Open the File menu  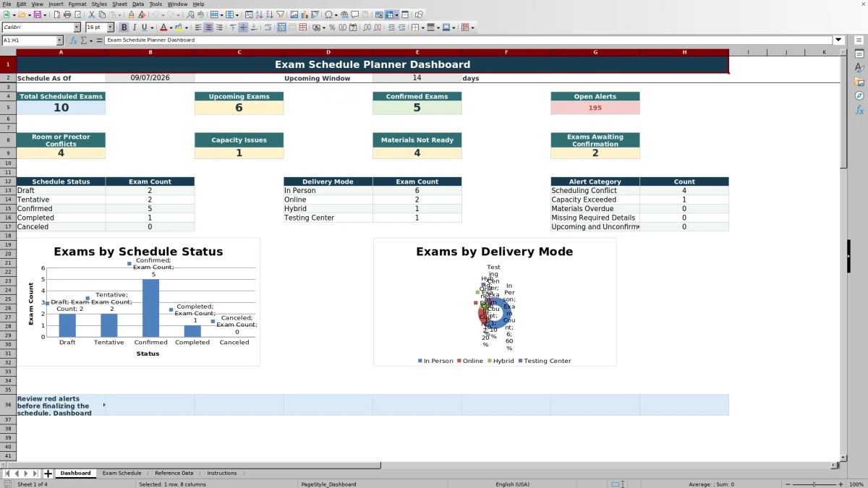click(x=6, y=4)
